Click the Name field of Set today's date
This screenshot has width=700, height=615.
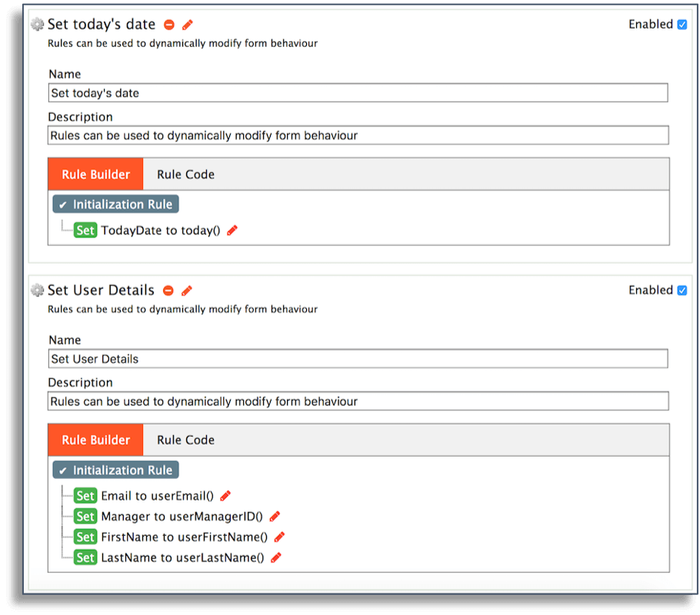[x=358, y=92]
